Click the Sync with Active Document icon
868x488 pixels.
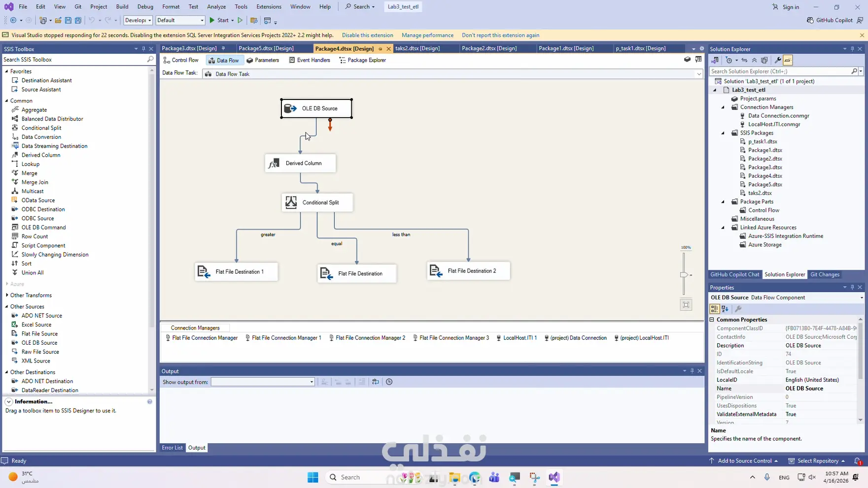point(744,60)
